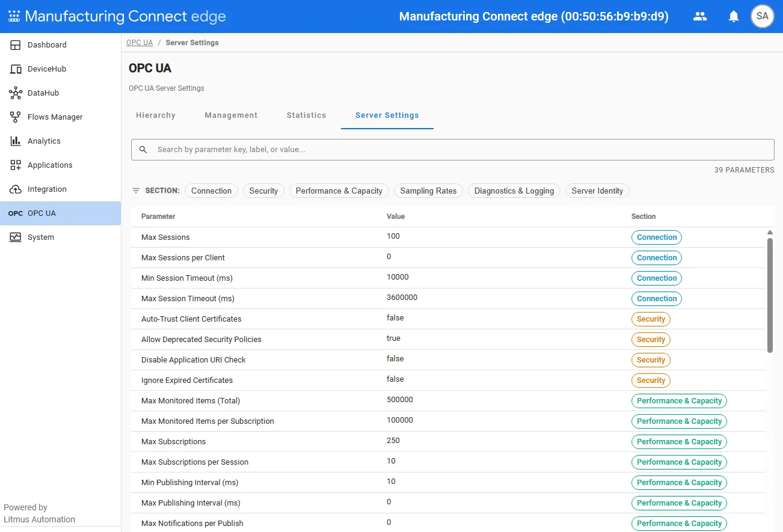The image size is (783, 532).
Task: Select the Max Session Timeout (ms) row
Action: point(448,299)
